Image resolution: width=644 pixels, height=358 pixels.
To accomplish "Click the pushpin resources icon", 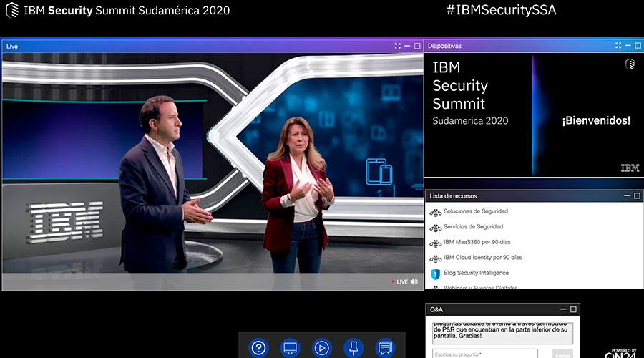I will pyautogui.click(x=353, y=348).
